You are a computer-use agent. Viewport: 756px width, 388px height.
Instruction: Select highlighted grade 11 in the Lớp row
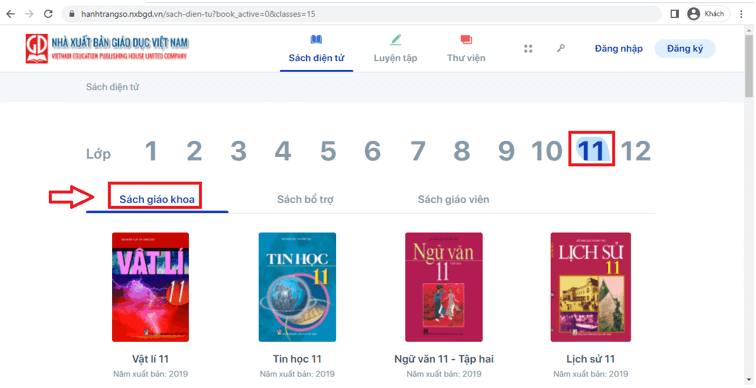[591, 151]
